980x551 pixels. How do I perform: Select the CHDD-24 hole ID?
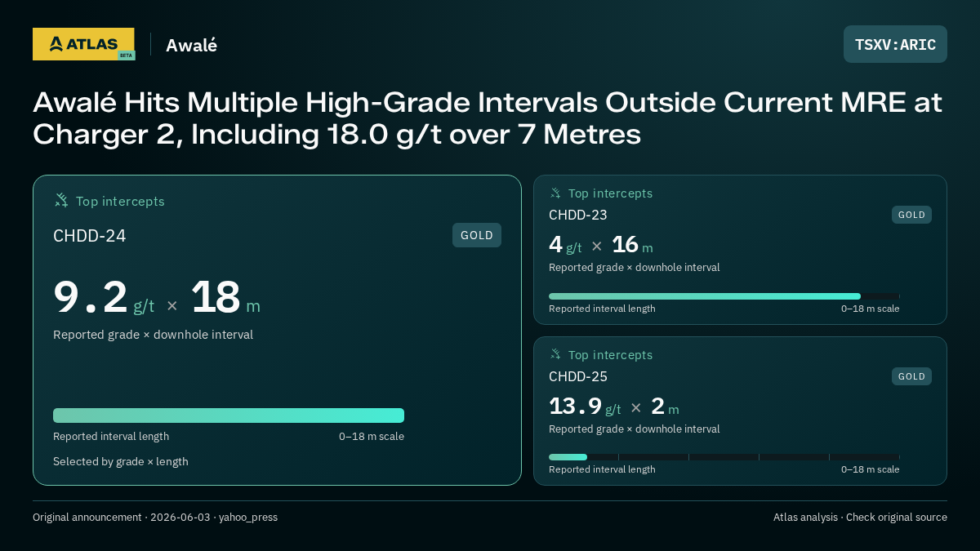coord(90,236)
